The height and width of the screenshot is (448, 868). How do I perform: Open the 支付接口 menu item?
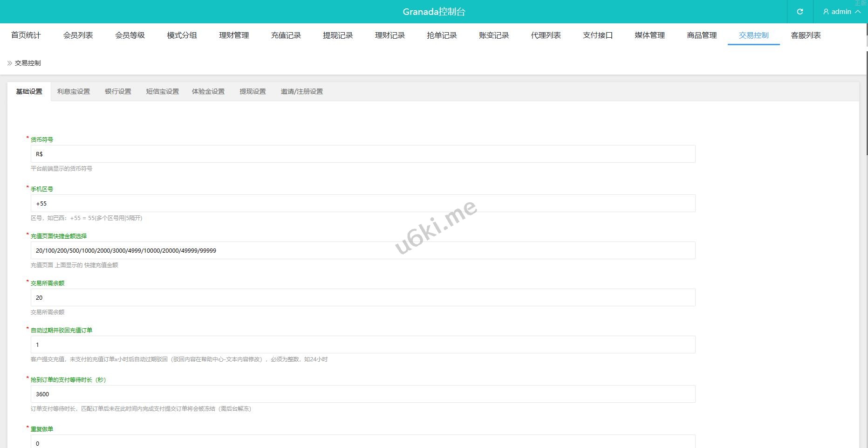click(598, 35)
